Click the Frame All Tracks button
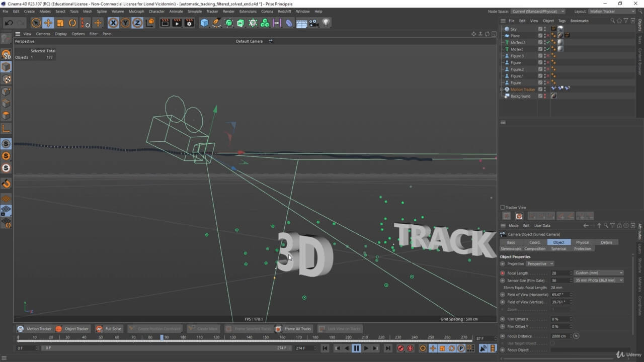 [293, 329]
